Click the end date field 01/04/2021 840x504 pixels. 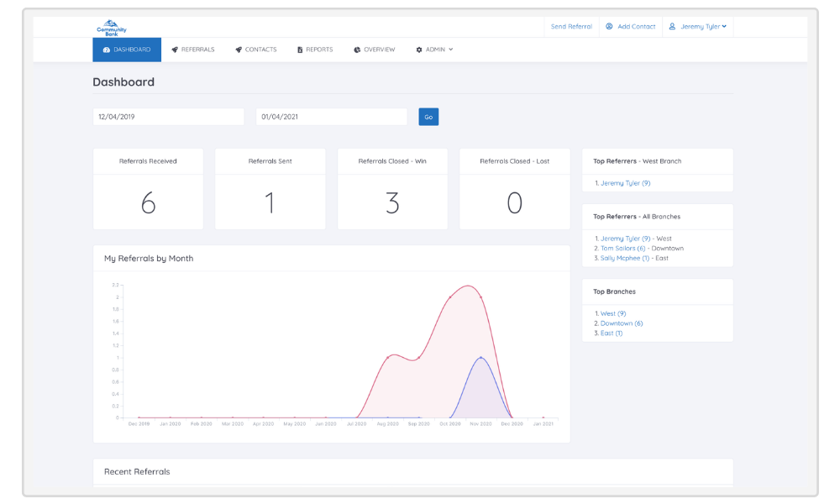coord(332,117)
